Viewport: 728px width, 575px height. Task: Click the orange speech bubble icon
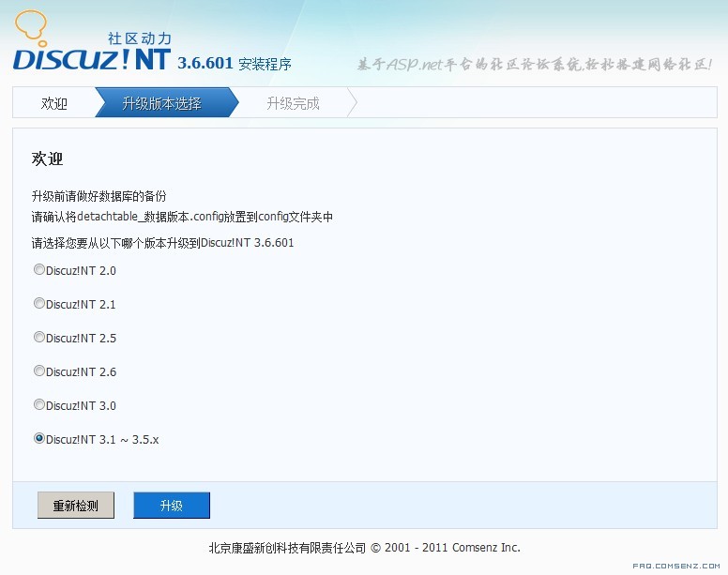click(31, 26)
